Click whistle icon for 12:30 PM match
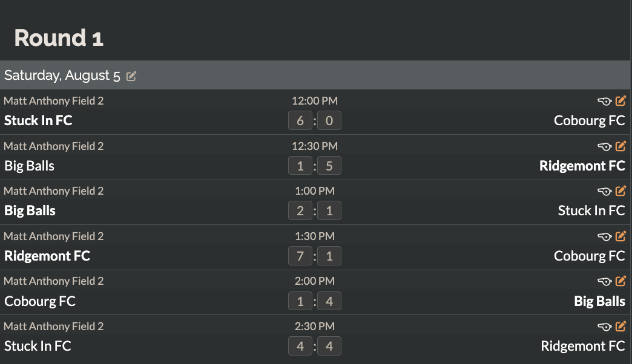This screenshot has width=632, height=364. 605,146
